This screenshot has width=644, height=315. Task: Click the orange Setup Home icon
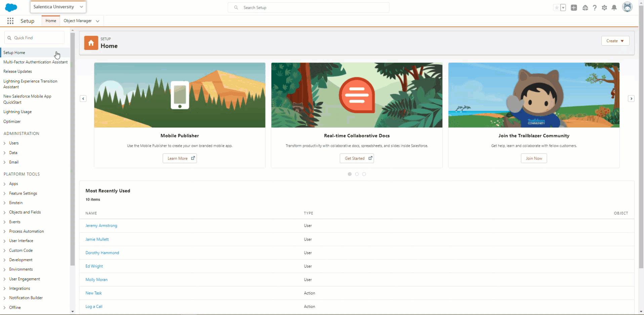[91, 43]
